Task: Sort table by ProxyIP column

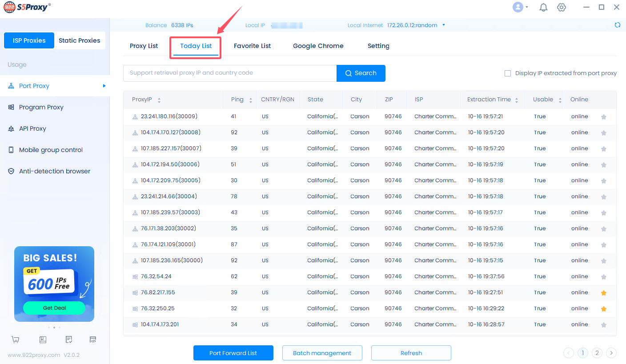Action: pos(159,100)
